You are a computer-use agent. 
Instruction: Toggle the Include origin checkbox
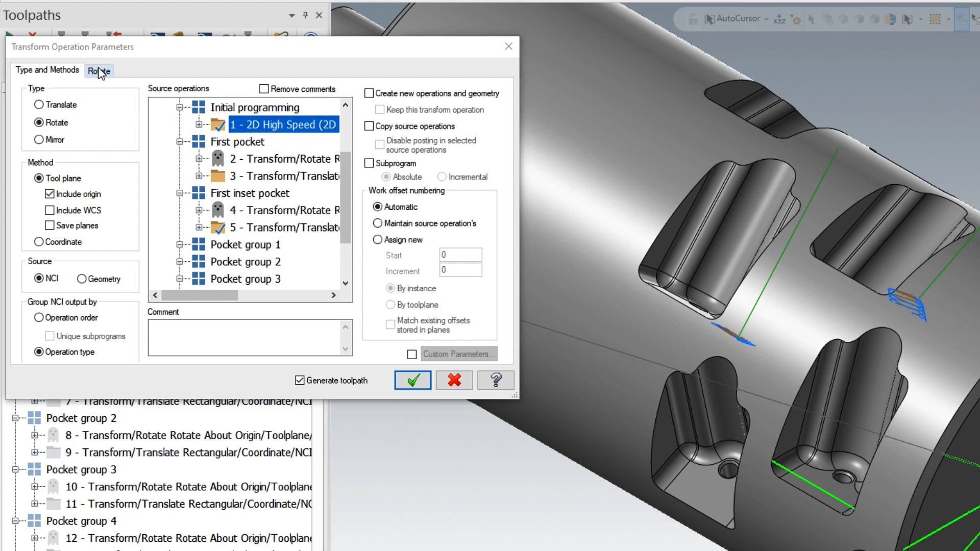click(x=50, y=194)
